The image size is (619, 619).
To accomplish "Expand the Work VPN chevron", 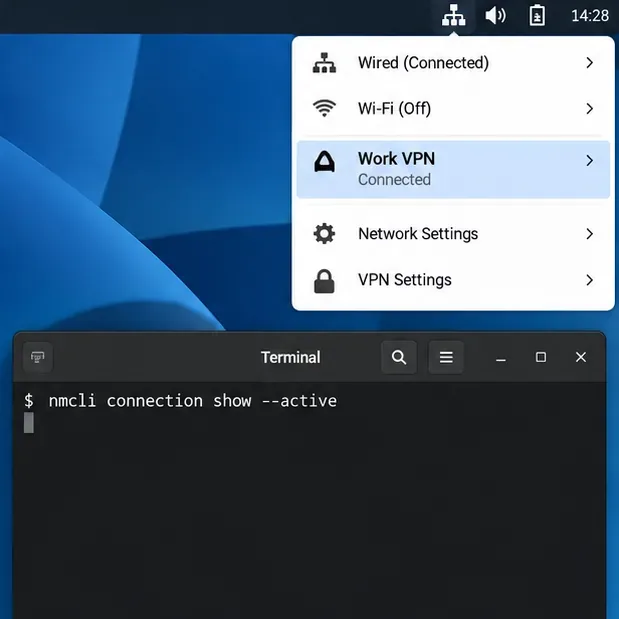I will 589,160.
